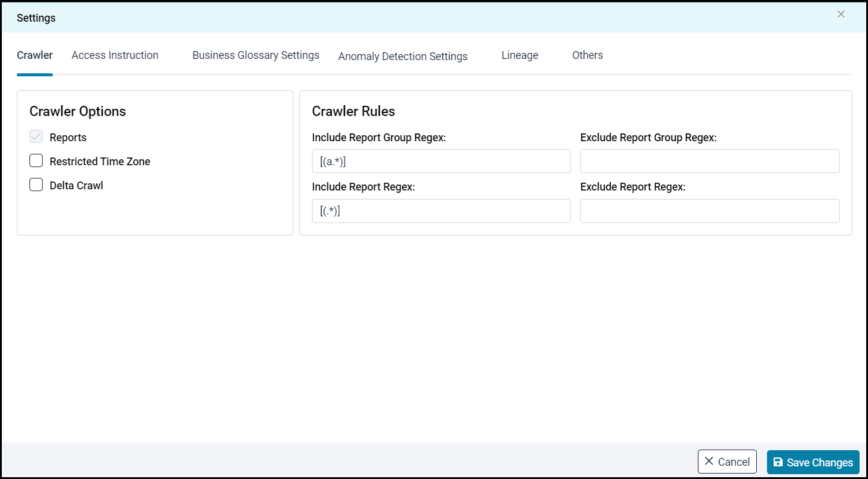Save Changes to crawler settings
This screenshot has height=479, width=868.
click(x=813, y=462)
